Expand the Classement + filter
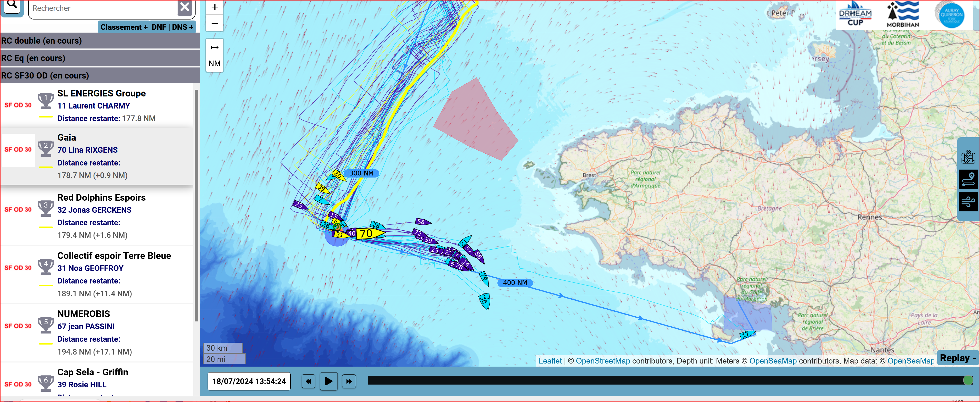This screenshot has width=980, height=402. coord(124,27)
